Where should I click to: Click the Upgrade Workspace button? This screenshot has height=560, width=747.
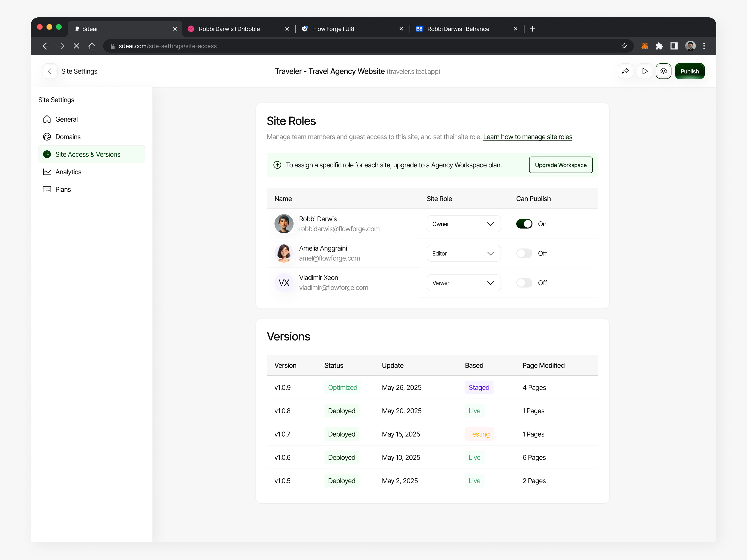coord(560,165)
